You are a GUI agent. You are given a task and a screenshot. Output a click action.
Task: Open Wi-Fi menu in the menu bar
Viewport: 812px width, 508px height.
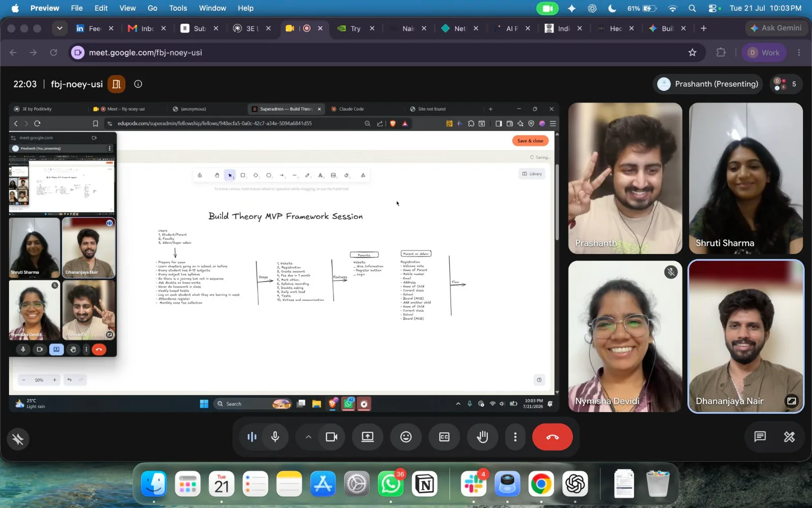672,8
